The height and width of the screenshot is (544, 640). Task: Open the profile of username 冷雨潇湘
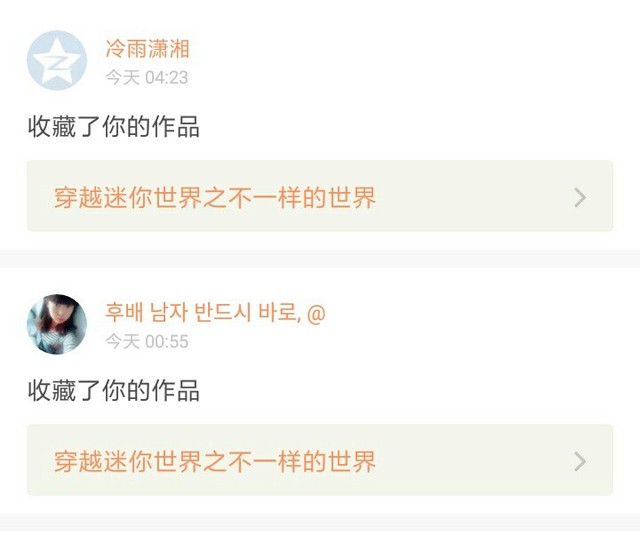coord(147,49)
